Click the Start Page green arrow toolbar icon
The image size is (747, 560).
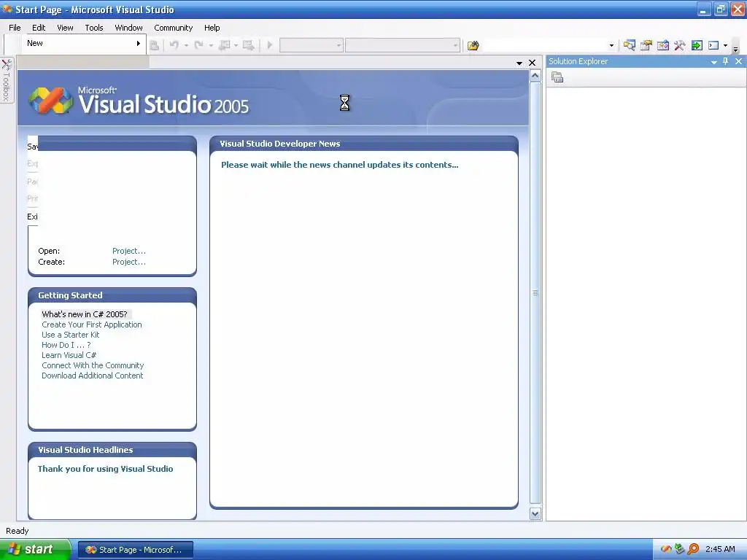(x=697, y=46)
